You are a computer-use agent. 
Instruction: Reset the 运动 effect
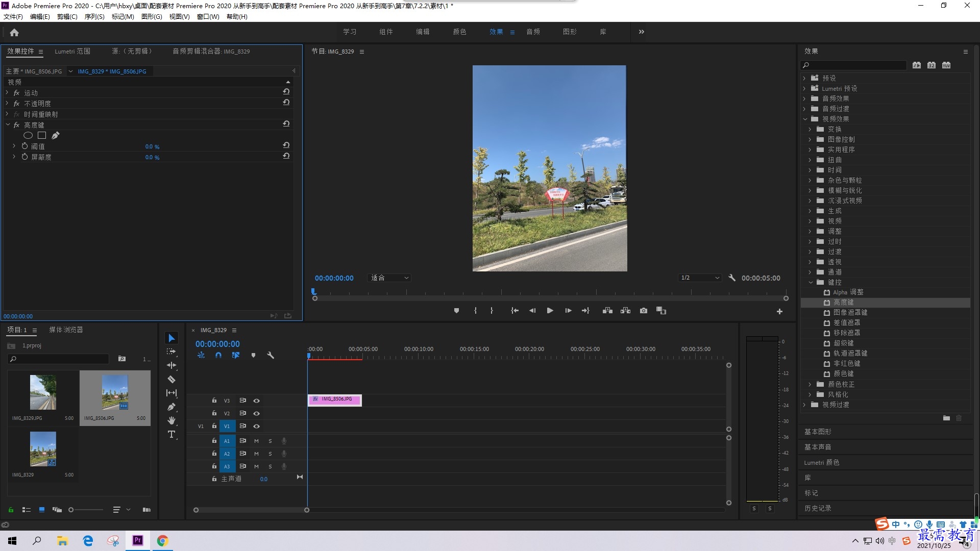pos(286,92)
